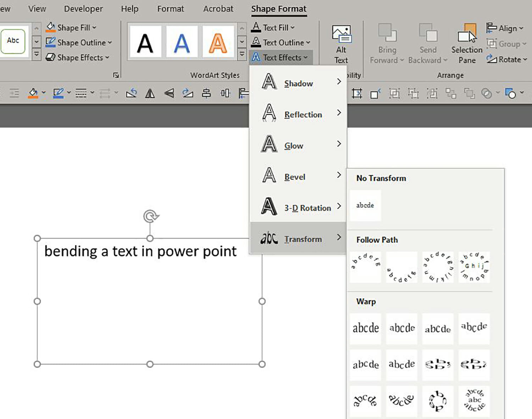
Task: Open the Developer menu
Action: [83, 9]
